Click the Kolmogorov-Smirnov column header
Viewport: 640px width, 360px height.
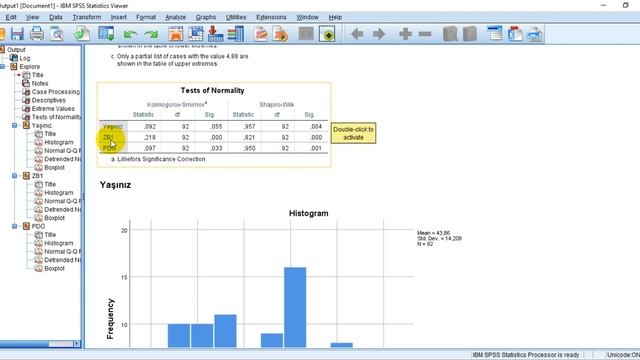pos(176,104)
